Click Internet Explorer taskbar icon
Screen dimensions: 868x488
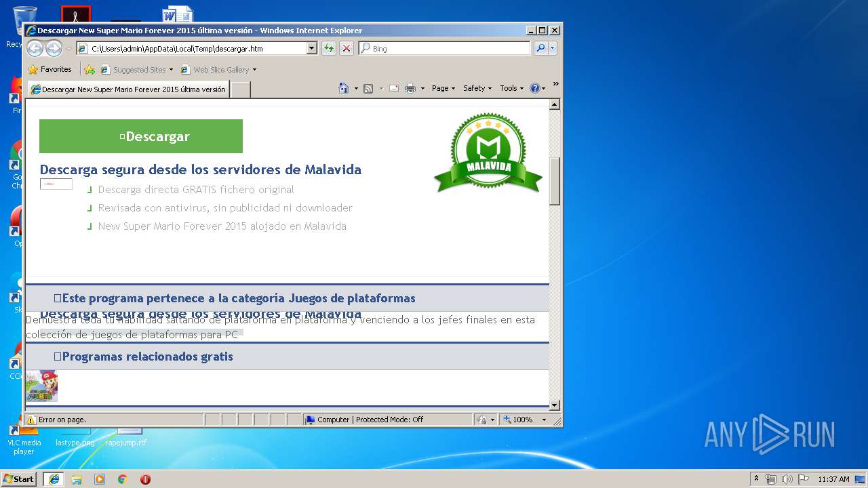pos(54,479)
